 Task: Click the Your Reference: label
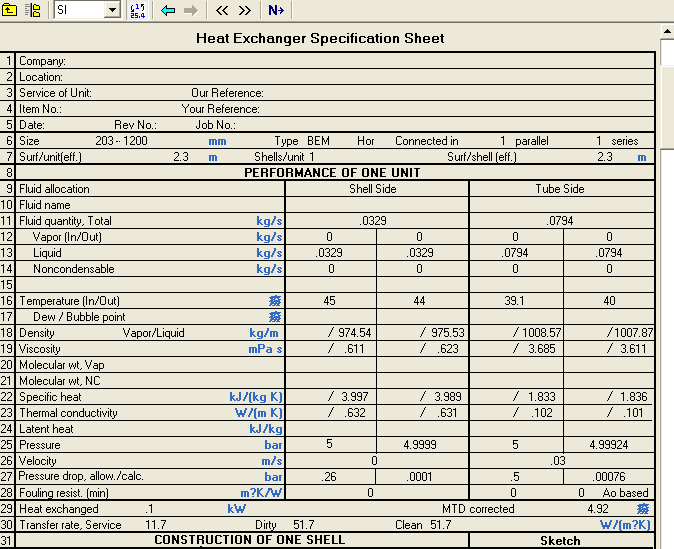(221, 109)
